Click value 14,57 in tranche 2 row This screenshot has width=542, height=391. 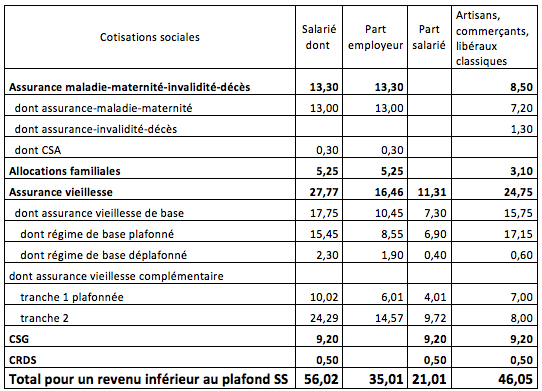point(389,318)
